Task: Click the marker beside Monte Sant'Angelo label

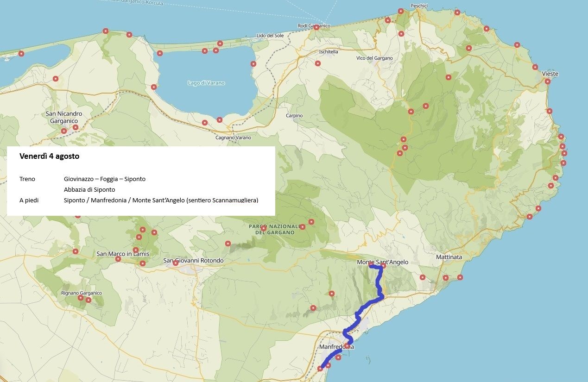Action: (x=383, y=266)
